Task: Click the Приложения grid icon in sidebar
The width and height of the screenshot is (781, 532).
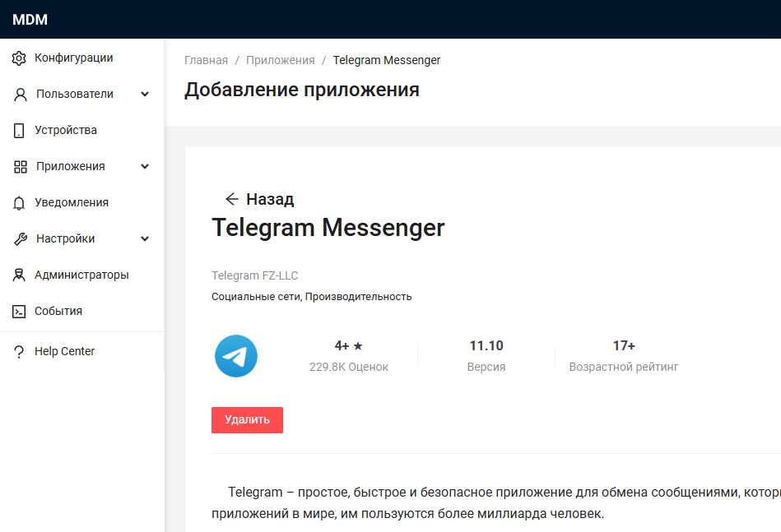Action: [x=21, y=167]
